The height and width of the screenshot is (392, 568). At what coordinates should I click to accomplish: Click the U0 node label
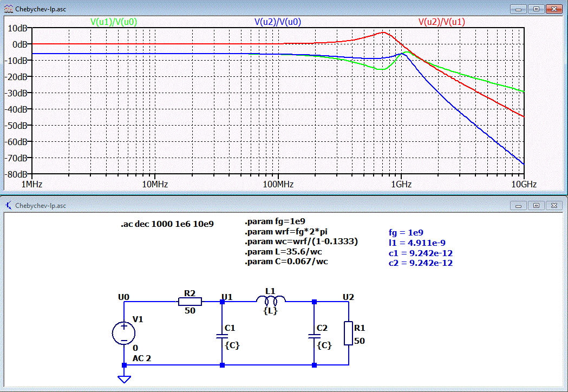[123, 297]
